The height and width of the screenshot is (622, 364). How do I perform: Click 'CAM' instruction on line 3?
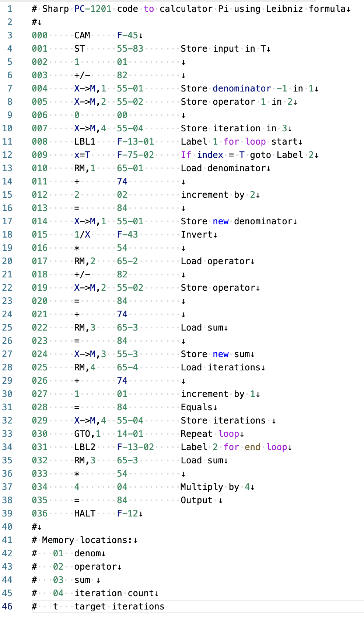82,35
